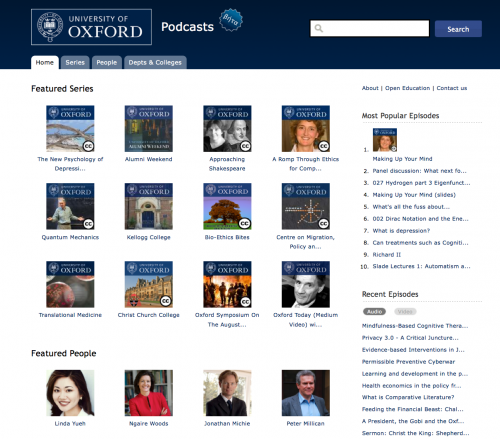
Task: Open Jonathan Michie's portrait photo
Action: coord(227,393)
